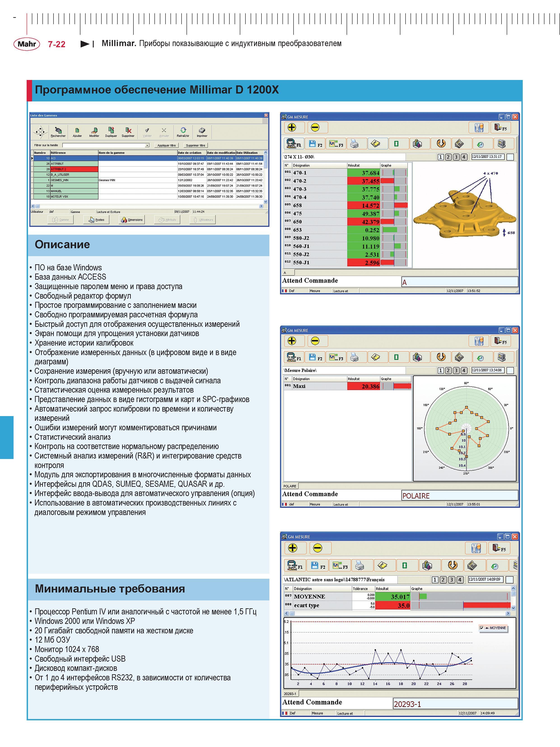Click the green rectangle icon in the ATLANTIC window

pyautogui.click(x=405, y=565)
